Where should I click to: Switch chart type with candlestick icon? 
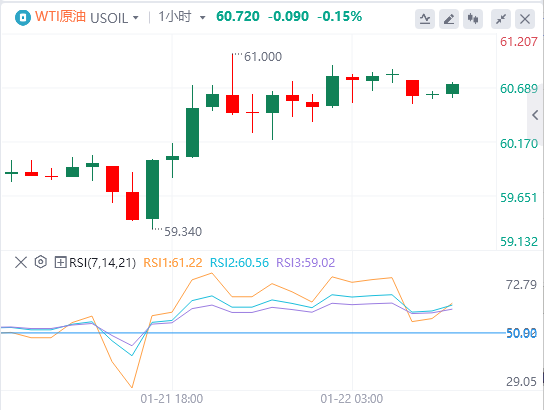(473, 19)
